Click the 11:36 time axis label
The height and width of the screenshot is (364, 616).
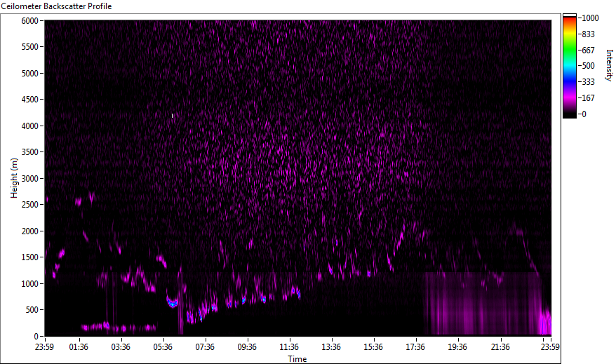coord(289,347)
